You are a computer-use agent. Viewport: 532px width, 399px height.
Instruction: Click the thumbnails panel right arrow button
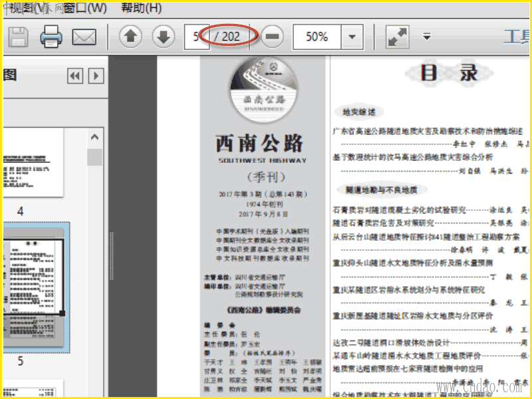pos(96,76)
